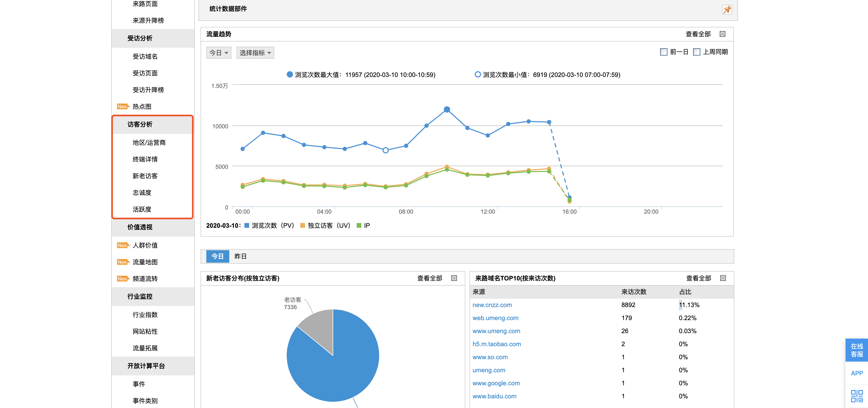The image size is (868, 408).
Task: Open the new.cnzz.com source link
Action: [492, 305]
